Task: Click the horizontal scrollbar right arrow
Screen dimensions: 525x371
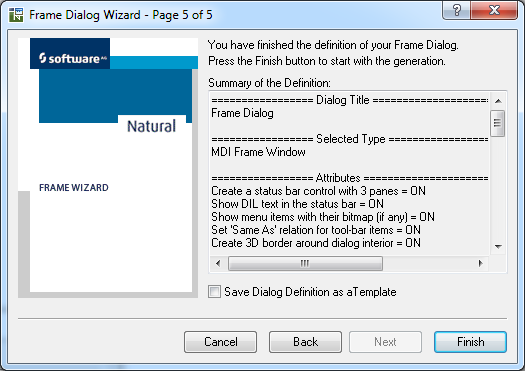Action: pos(480,263)
